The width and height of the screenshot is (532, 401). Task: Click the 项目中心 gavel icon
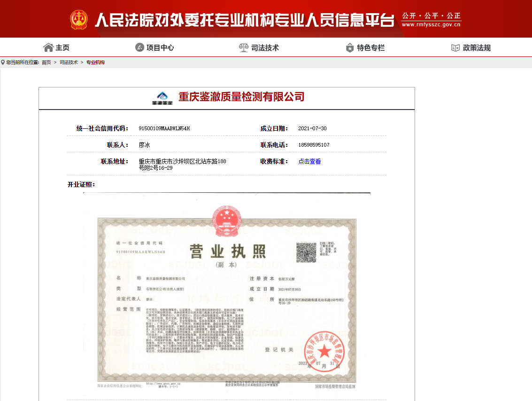[x=139, y=47]
